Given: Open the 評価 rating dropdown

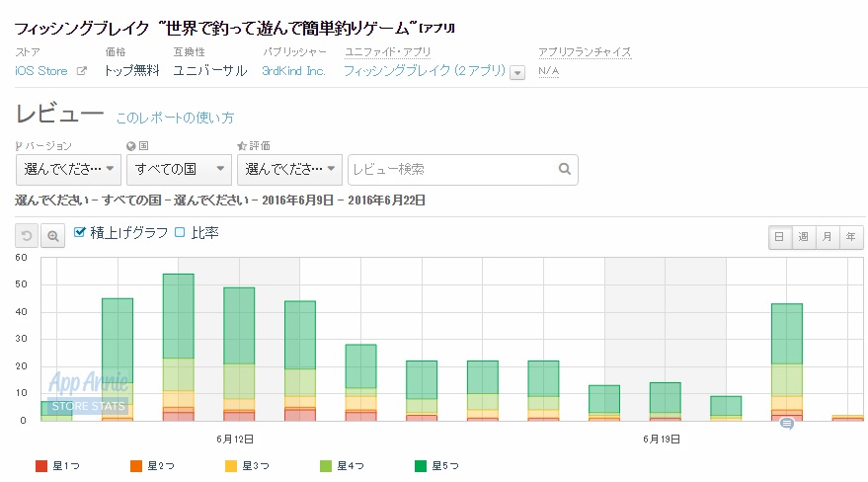Looking at the screenshot, I should (289, 169).
